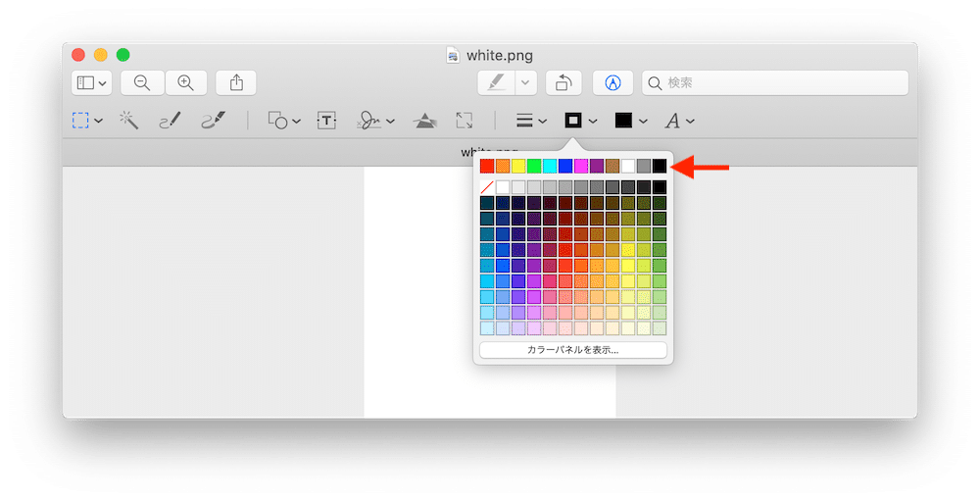This screenshot has height=501, width=980.
Task: Open the text style dropdown
Action: [x=679, y=121]
